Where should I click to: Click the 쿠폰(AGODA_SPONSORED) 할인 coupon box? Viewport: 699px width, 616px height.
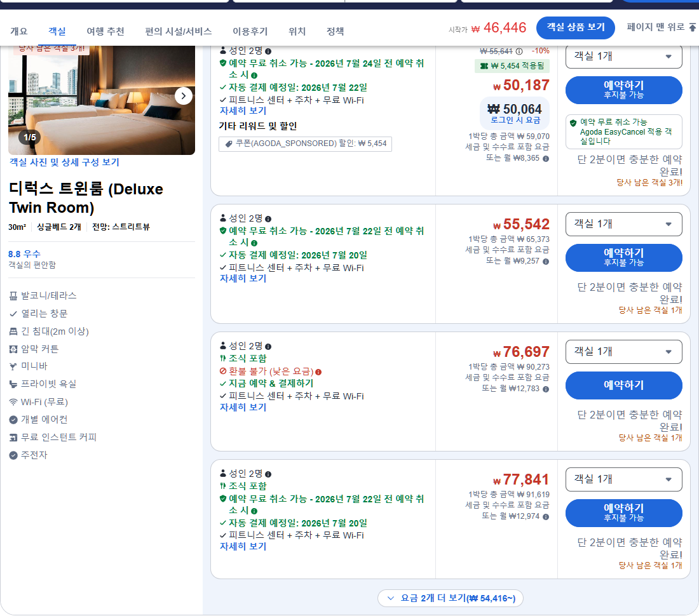coord(306,144)
